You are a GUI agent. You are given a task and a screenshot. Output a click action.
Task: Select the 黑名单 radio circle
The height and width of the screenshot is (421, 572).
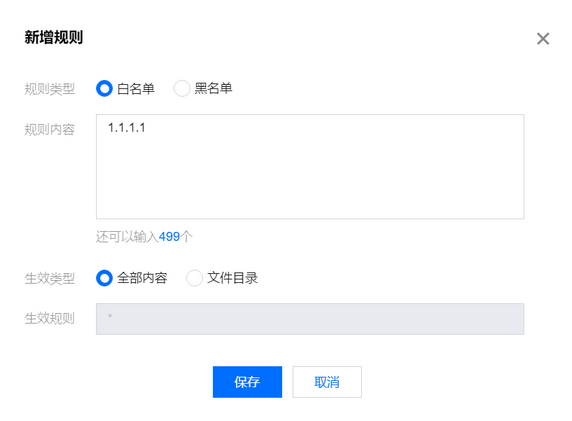pyautogui.click(x=182, y=88)
